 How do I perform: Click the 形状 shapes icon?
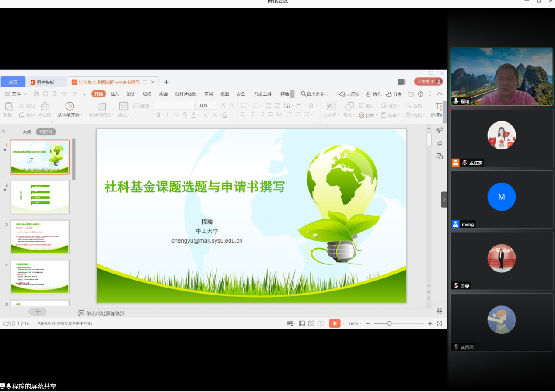click(349, 106)
